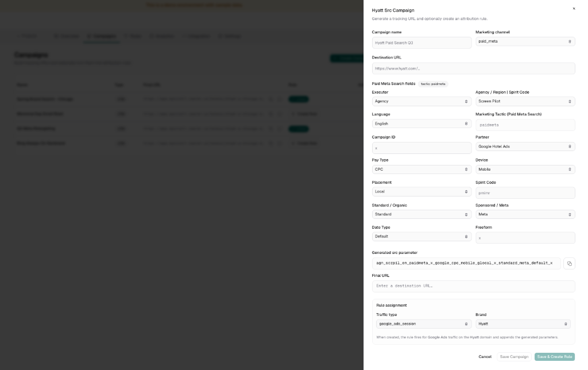
Task: Open the Sponsored / Meta dropdown
Action: (x=525, y=214)
